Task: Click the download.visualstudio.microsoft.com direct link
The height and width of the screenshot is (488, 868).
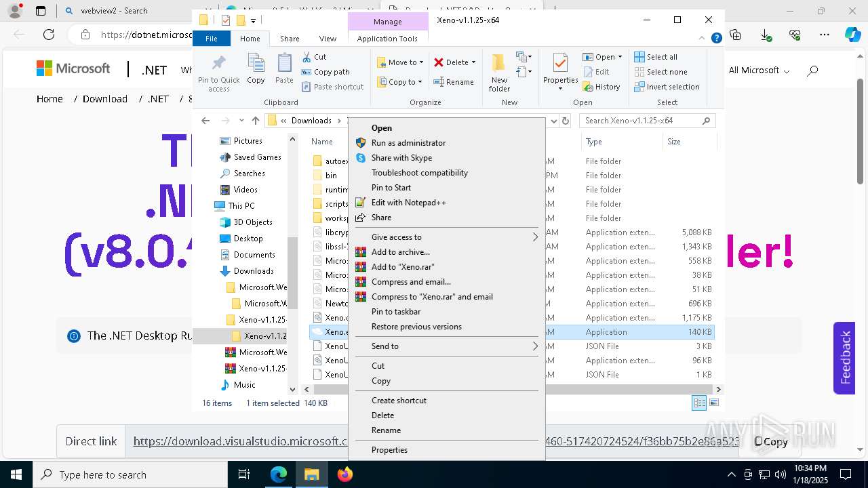Action: click(436, 441)
